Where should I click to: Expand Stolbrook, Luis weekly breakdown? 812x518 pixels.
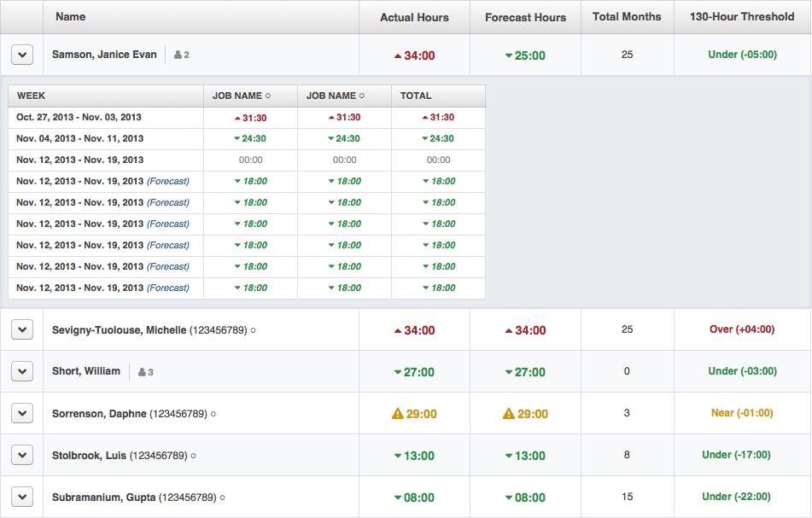click(x=22, y=456)
